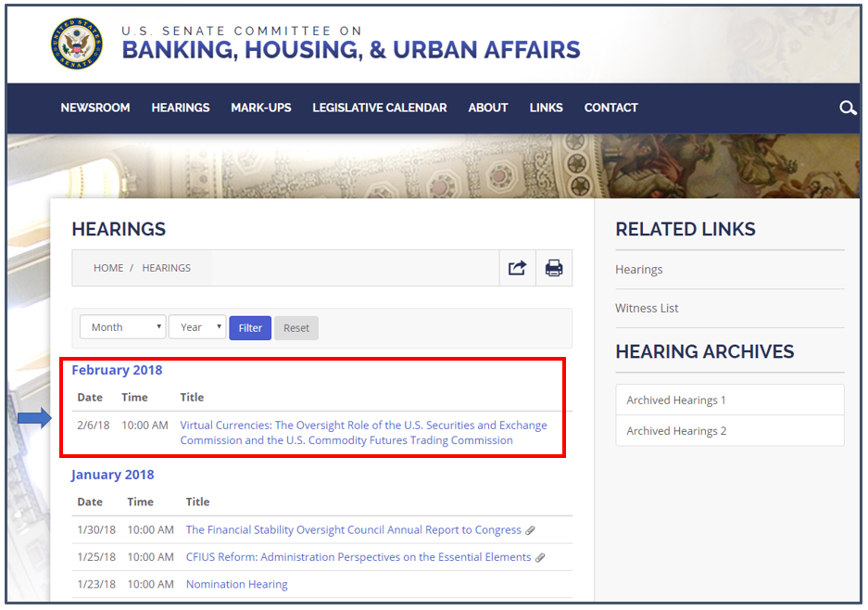Screen dimensions: 868x610
Task: Click 10:00 AM time for 1/23/18 hearing
Action: tap(151, 585)
